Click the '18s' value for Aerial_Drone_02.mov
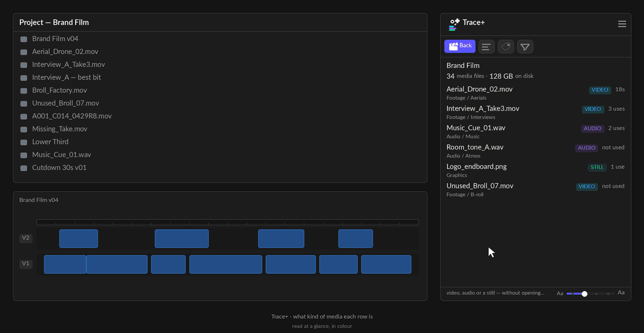Image resolution: width=644 pixels, height=333 pixels. pos(620,90)
